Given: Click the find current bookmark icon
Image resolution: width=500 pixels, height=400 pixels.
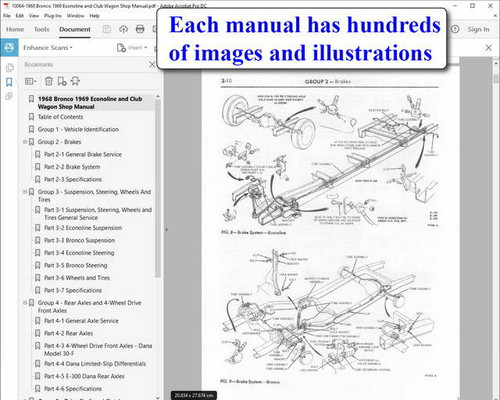Looking at the screenshot, I should [x=75, y=81].
